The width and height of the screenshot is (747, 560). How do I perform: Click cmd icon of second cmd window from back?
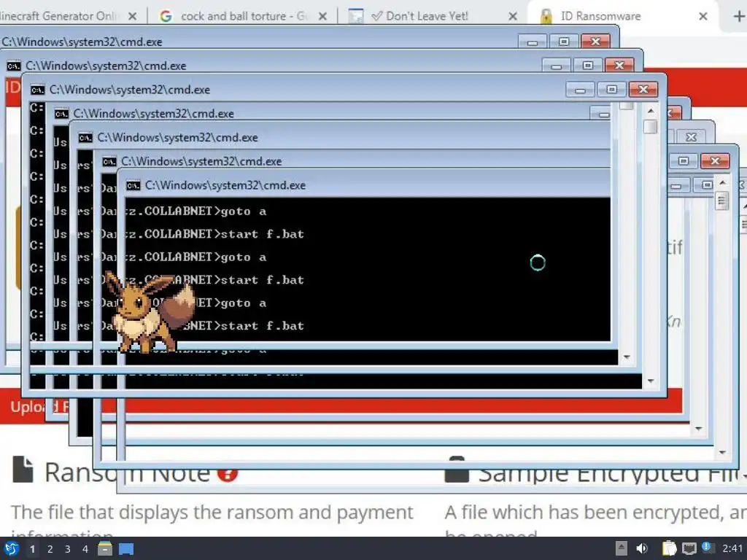(13, 66)
